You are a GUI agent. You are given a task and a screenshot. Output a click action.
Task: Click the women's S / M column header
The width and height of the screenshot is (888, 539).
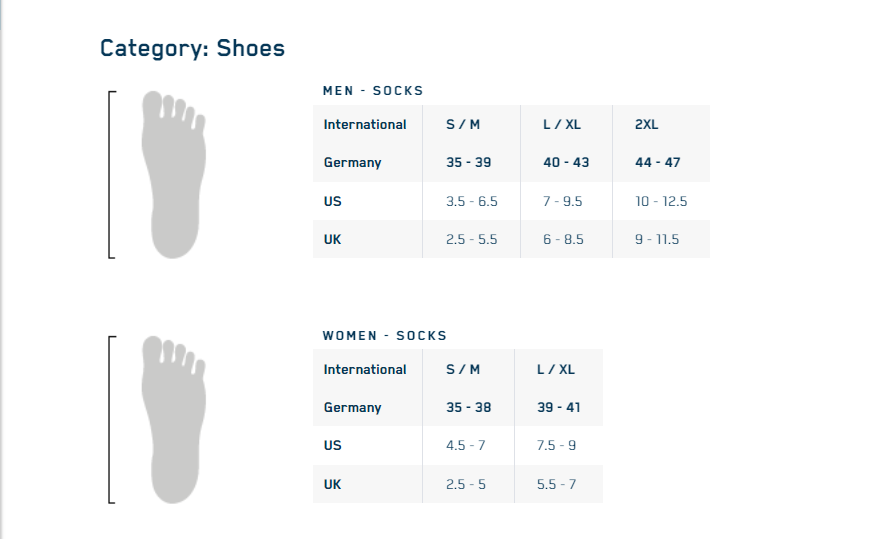[463, 370]
